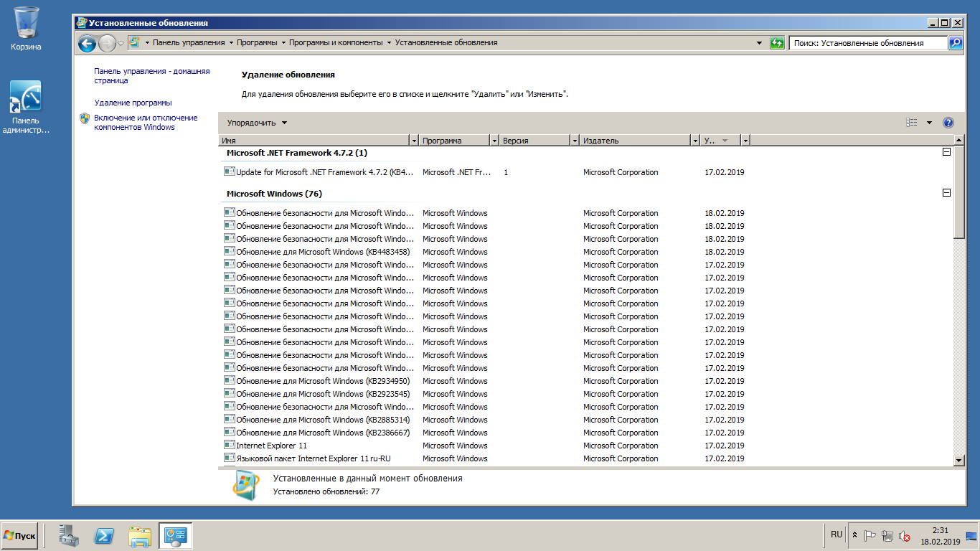Open Версия column filter dropdown
The image size is (980, 551).
575,141
